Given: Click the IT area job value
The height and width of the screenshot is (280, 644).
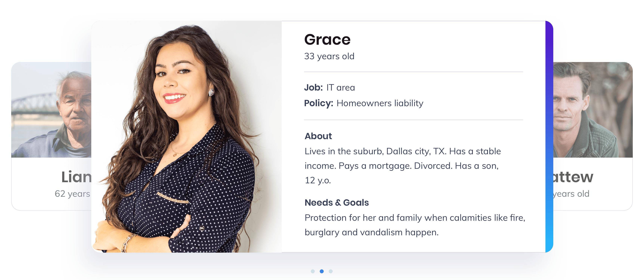Looking at the screenshot, I should pyautogui.click(x=340, y=88).
